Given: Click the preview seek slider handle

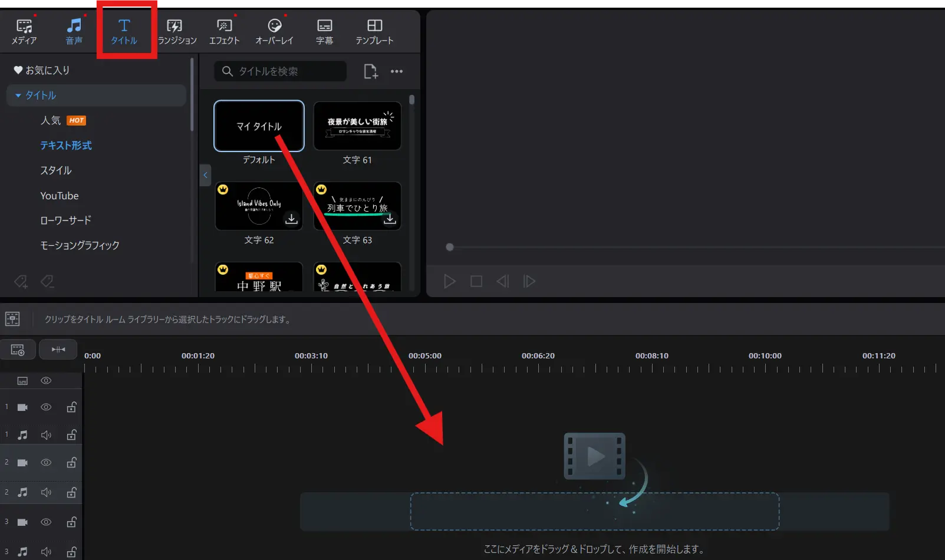Looking at the screenshot, I should point(450,247).
